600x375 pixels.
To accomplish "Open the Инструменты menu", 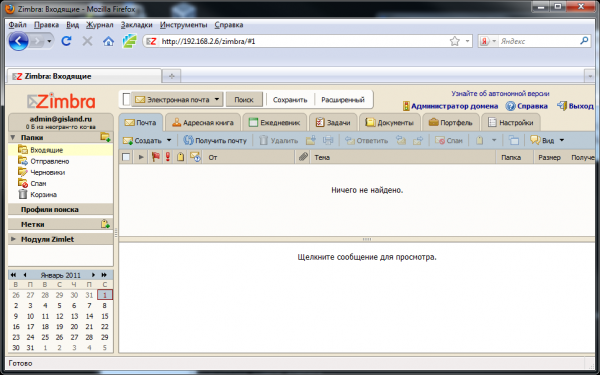I will [x=183, y=25].
